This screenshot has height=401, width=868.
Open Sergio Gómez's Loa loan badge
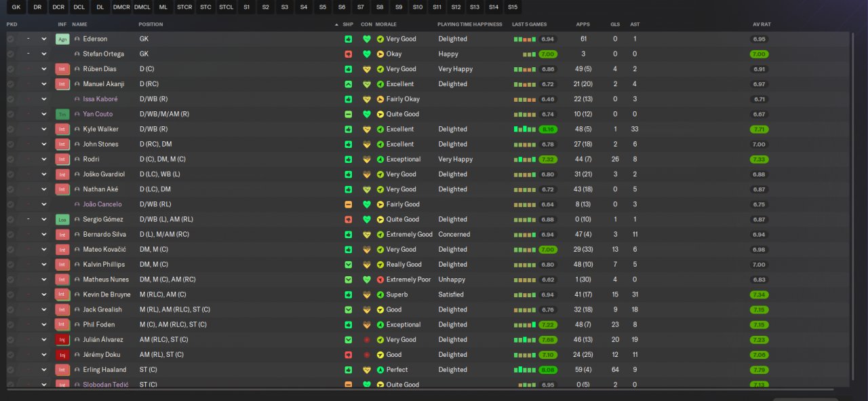click(x=62, y=220)
